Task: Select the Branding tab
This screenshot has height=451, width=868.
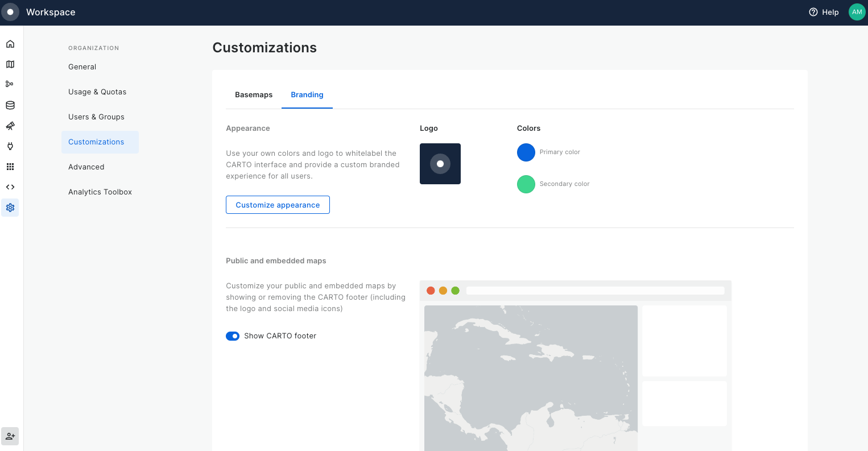Action: click(x=307, y=95)
